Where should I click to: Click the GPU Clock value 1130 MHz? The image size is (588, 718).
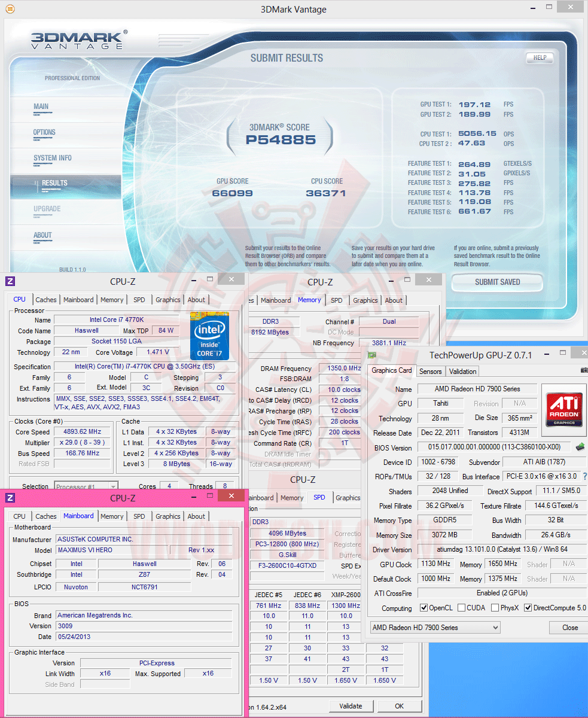point(435,564)
